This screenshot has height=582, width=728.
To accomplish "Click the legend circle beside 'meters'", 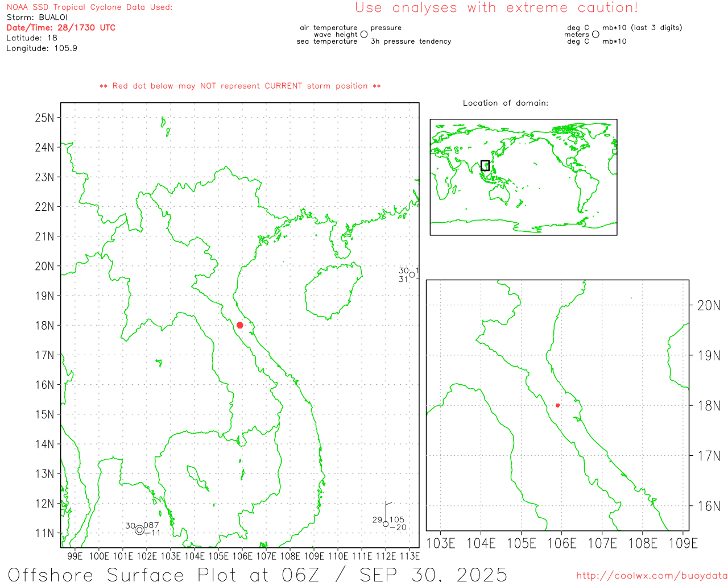I will (x=595, y=35).
